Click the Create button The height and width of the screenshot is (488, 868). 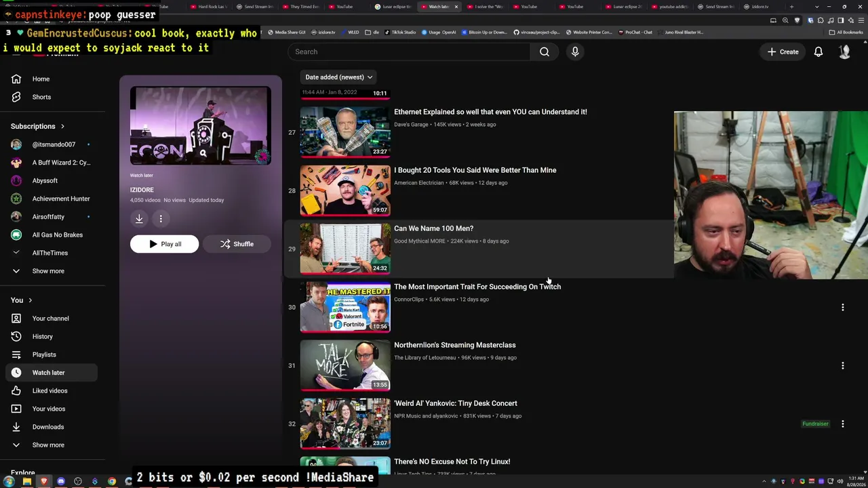783,52
